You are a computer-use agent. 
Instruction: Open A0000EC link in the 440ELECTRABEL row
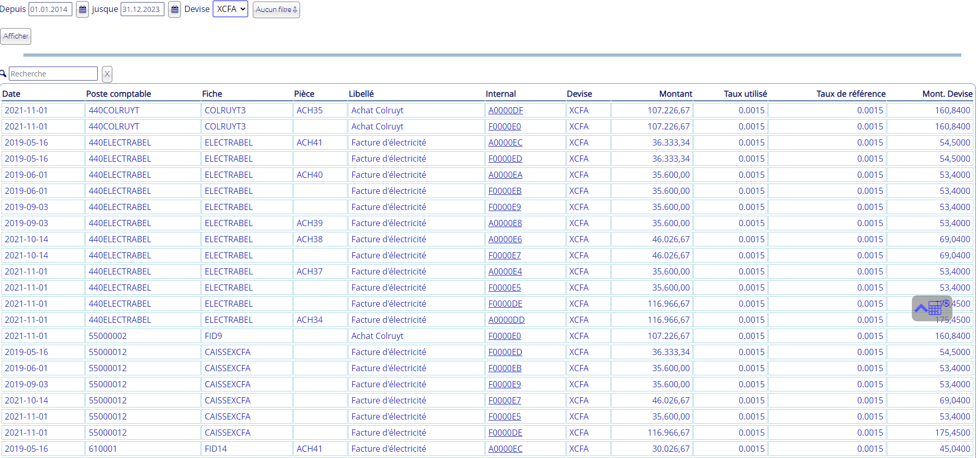click(x=505, y=142)
